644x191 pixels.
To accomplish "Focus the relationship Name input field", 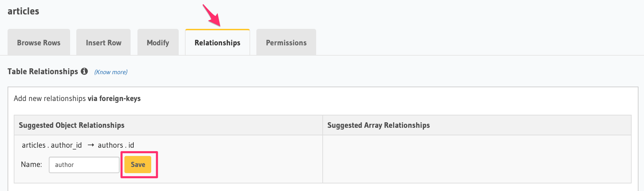I will tap(84, 165).
